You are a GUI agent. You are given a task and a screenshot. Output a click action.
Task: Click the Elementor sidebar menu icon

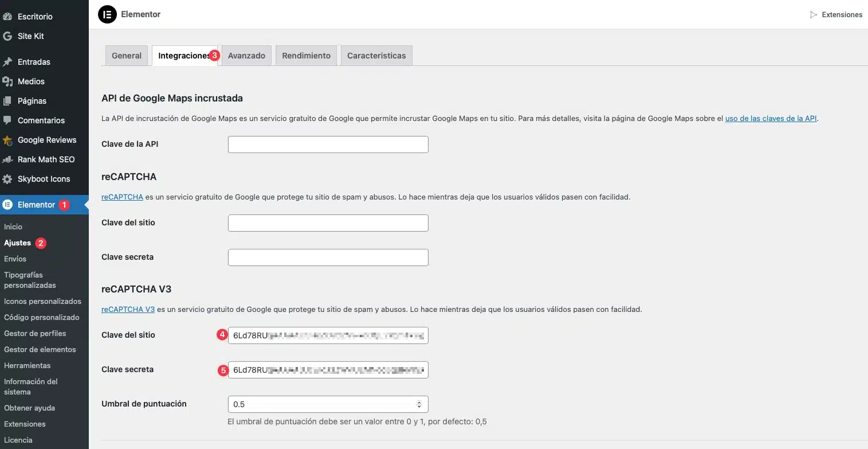coord(8,204)
